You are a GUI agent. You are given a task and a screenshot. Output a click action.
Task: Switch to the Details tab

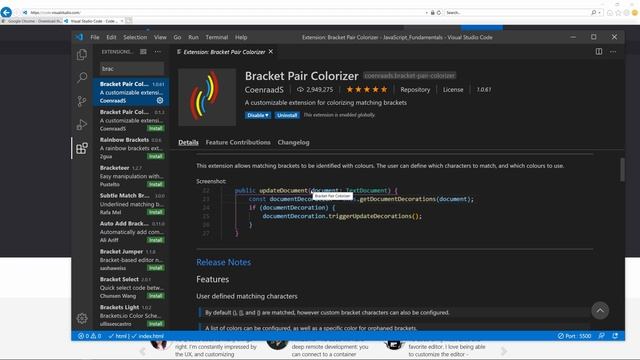[188, 142]
